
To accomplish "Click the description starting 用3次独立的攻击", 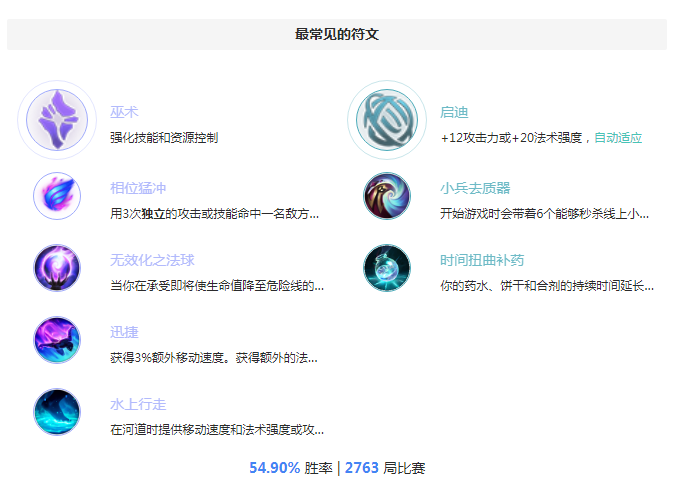I will [214, 214].
